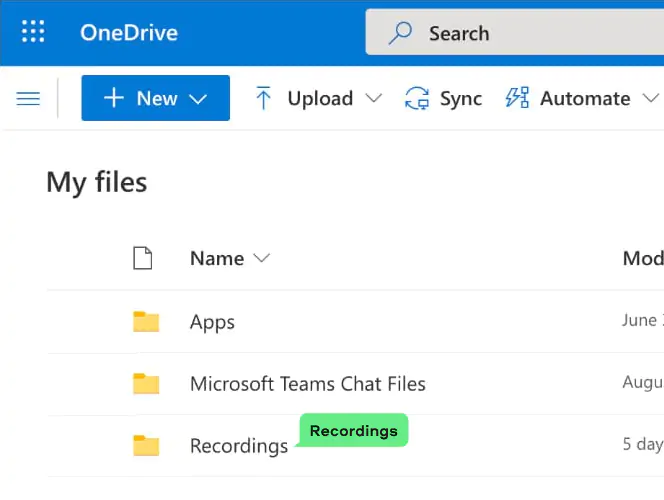Open the Upload menu
664x500 pixels.
coord(318,98)
